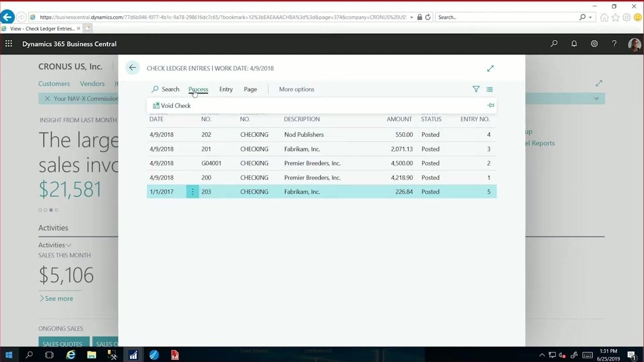Viewport: 644px width, 362px height.
Task: Select check number 201 cell
Action: [206, 149]
